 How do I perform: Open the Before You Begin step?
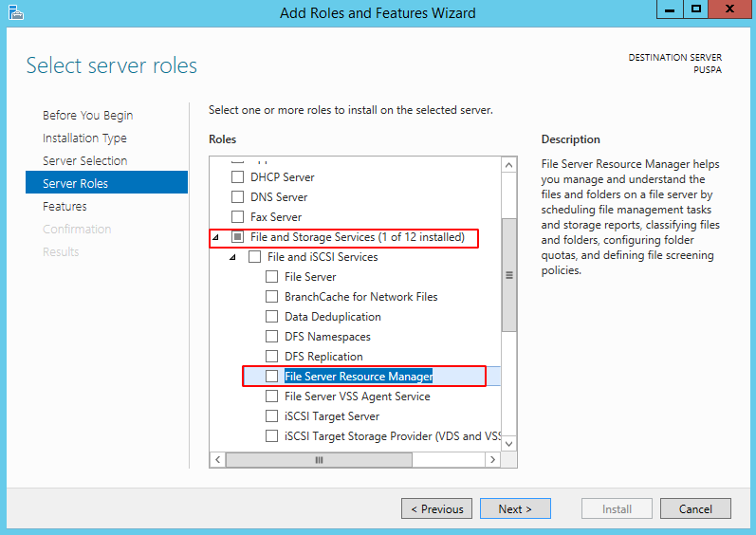[x=87, y=116]
